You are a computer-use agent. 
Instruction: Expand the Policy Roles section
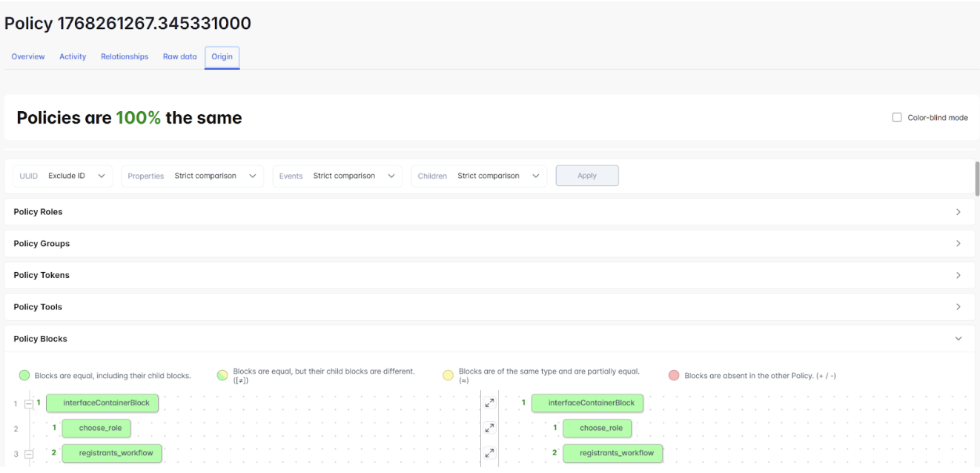[958, 212]
